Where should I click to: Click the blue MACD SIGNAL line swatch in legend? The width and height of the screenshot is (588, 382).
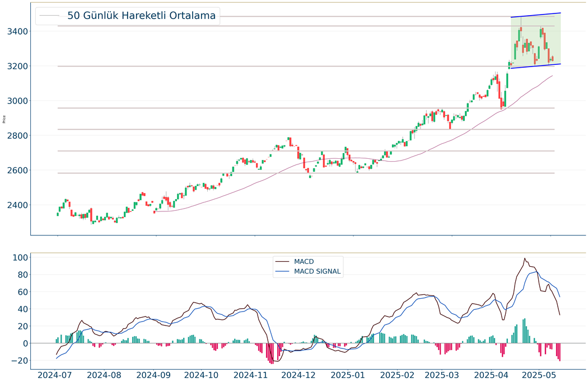point(283,272)
